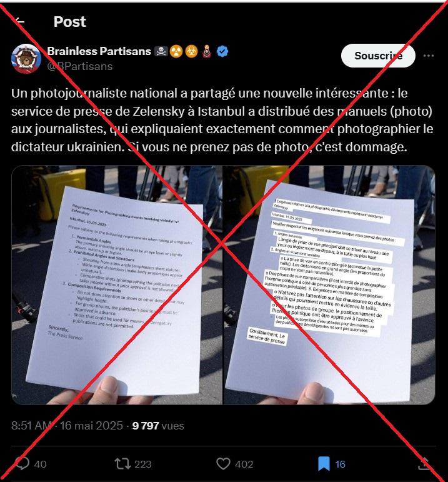The height and width of the screenshot is (482, 448).
Task: Open the French translated document photo
Action: (x=329, y=285)
